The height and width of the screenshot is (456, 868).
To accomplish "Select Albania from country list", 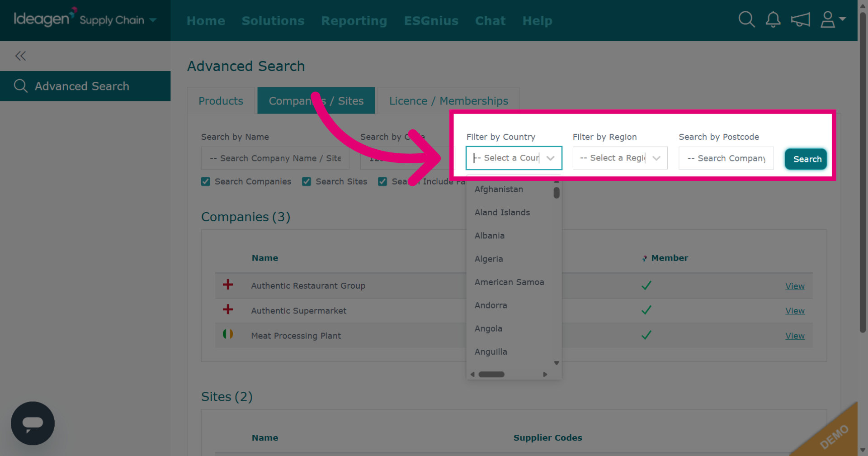I will pos(490,236).
